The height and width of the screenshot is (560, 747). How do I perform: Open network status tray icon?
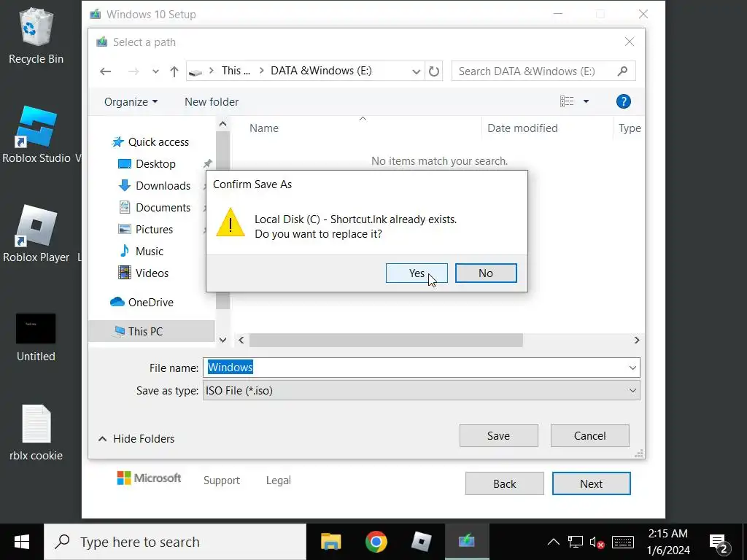click(x=575, y=542)
